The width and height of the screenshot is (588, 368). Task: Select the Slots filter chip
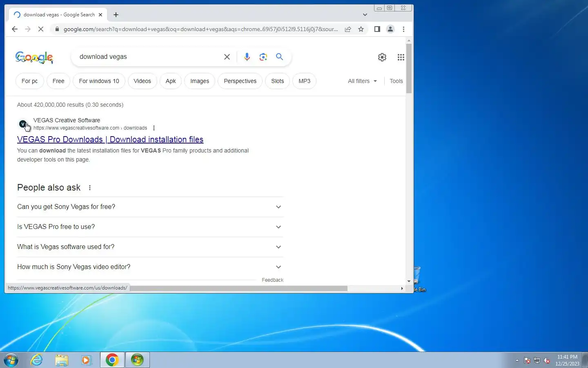tap(278, 81)
